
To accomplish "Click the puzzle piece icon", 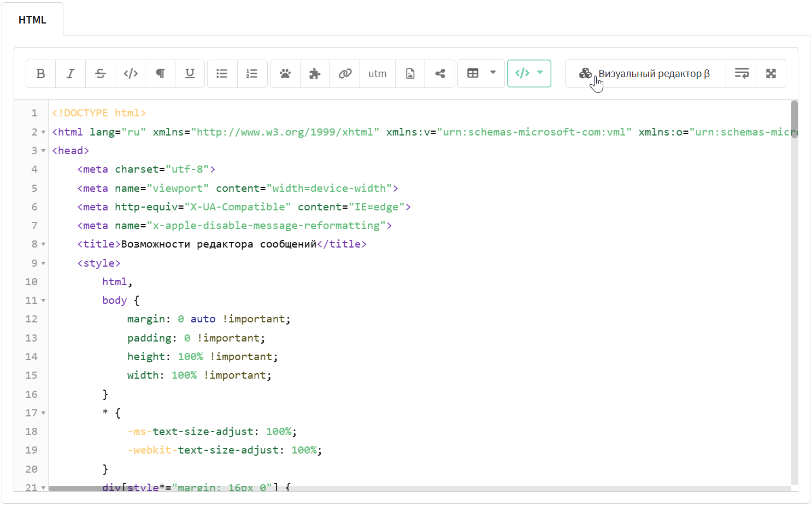I will [x=315, y=74].
